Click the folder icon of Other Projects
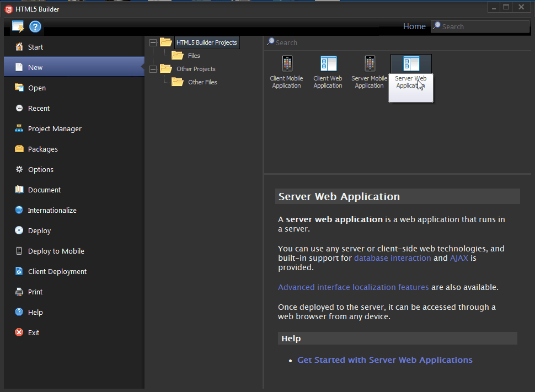The width and height of the screenshot is (535, 392). point(166,68)
